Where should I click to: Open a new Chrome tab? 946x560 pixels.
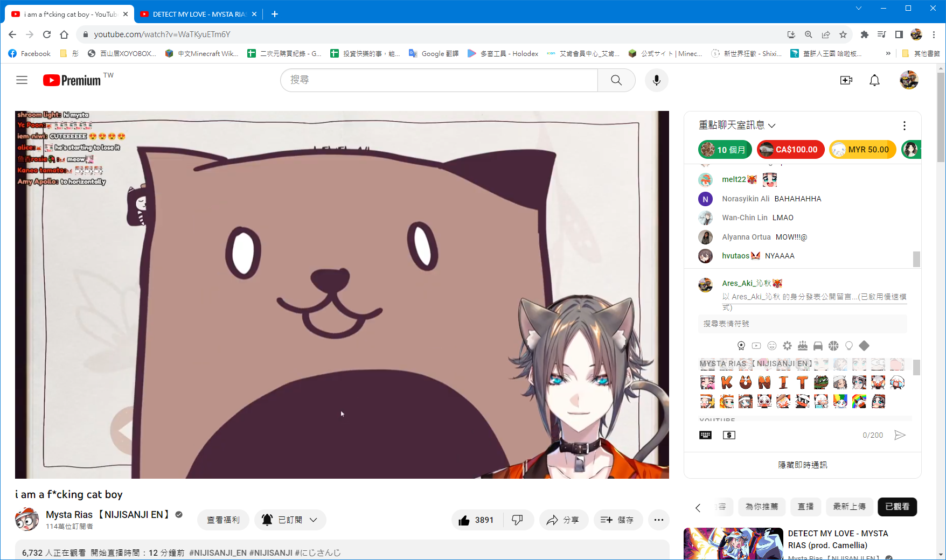pos(275,14)
